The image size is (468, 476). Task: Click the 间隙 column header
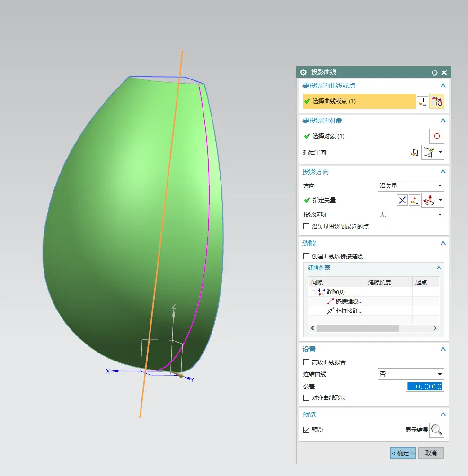[x=336, y=282]
